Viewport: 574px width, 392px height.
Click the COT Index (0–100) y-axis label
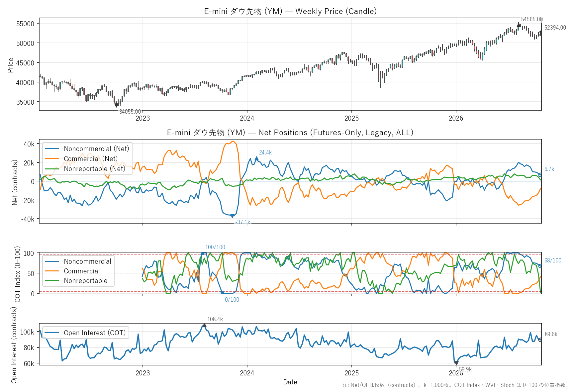click(18, 274)
